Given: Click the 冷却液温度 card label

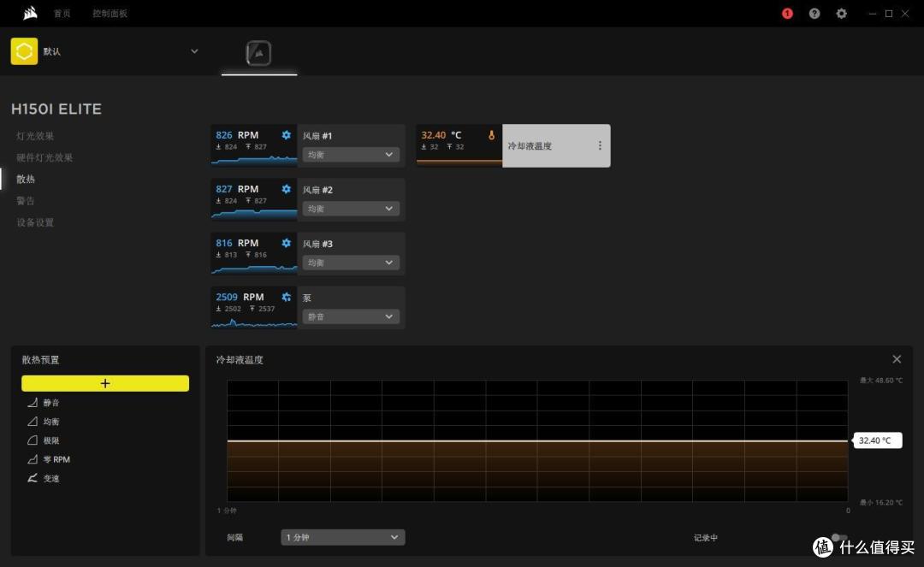Looking at the screenshot, I should pyautogui.click(x=530, y=146).
